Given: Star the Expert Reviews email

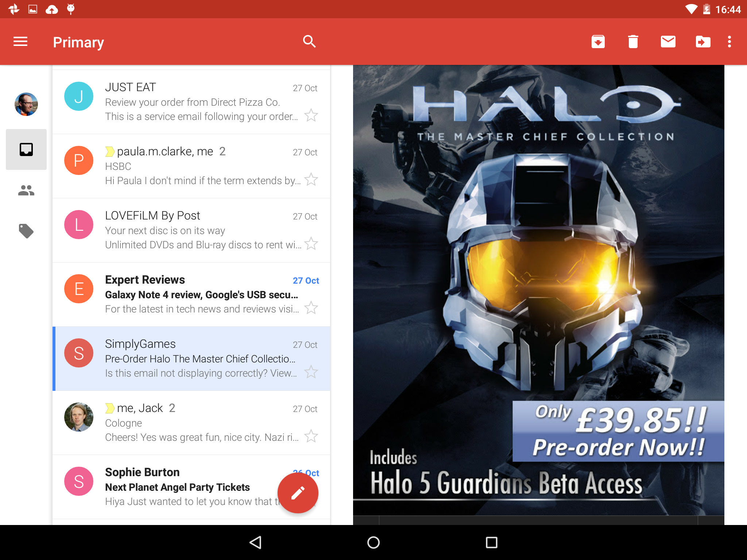Looking at the screenshot, I should click(311, 308).
